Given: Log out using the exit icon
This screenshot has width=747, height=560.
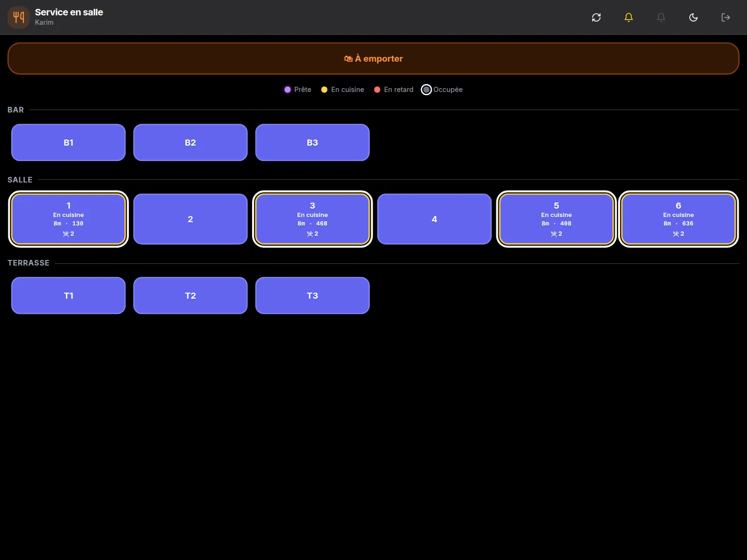Looking at the screenshot, I should click(726, 17).
